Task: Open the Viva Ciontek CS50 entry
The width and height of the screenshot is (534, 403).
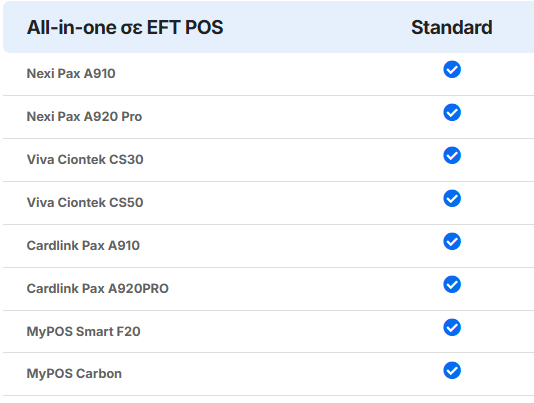Action: tap(85, 202)
